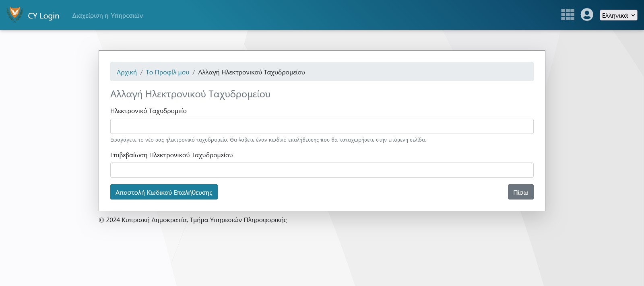The image size is (644, 286).
Task: Focus the email confirmation input box
Action: coord(322,170)
